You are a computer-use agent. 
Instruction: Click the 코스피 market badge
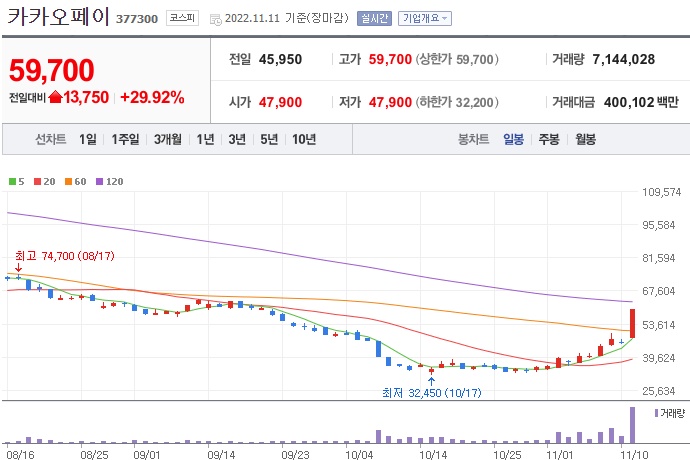coord(182,18)
